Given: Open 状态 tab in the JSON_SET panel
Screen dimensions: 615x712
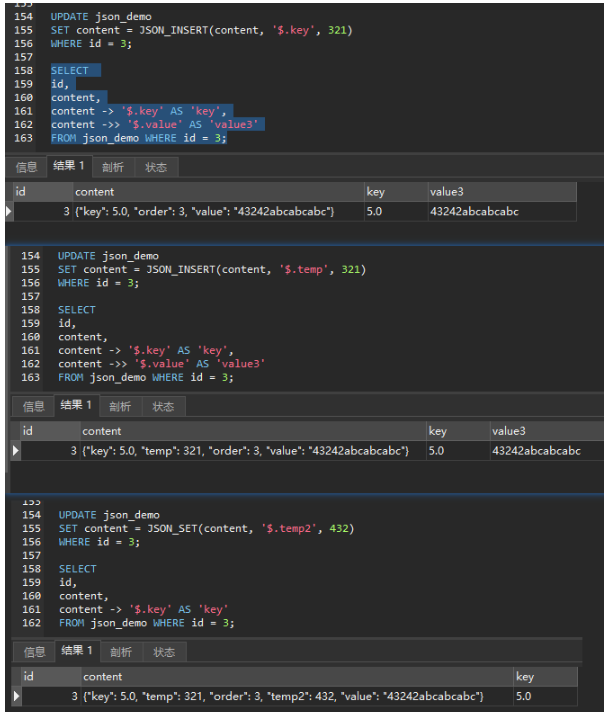Looking at the screenshot, I should (164, 652).
